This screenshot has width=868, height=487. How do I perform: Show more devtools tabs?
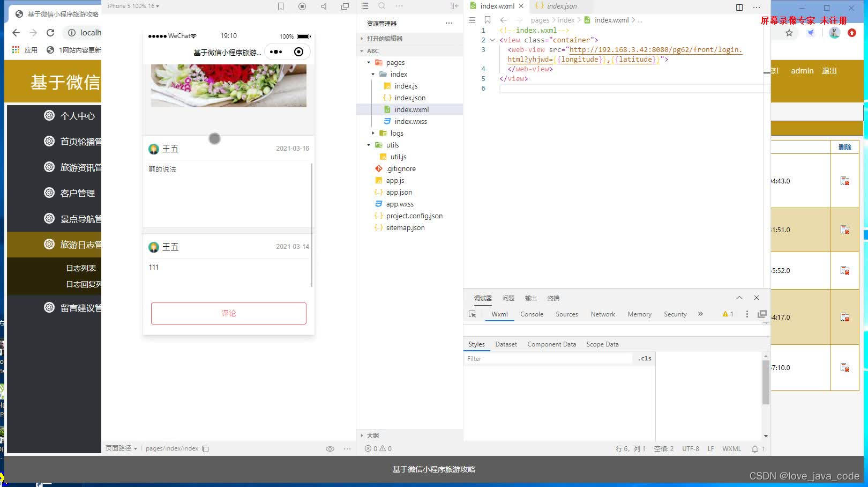pyautogui.click(x=700, y=314)
